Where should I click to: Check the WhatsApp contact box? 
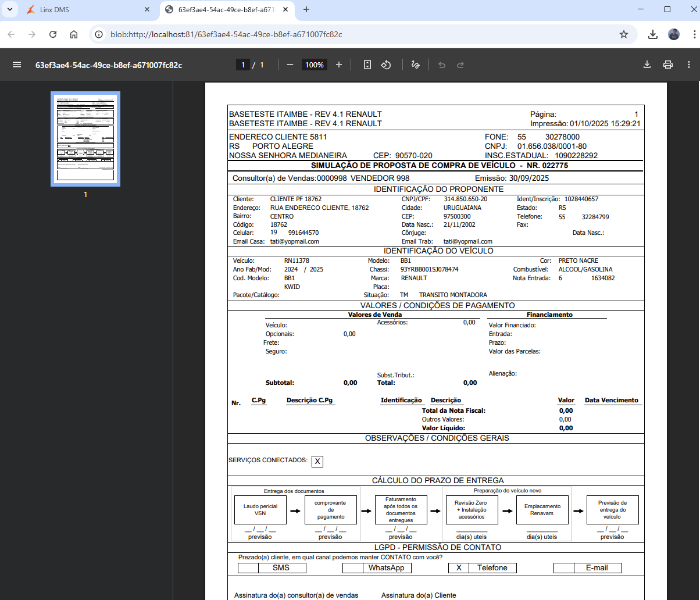click(x=352, y=568)
